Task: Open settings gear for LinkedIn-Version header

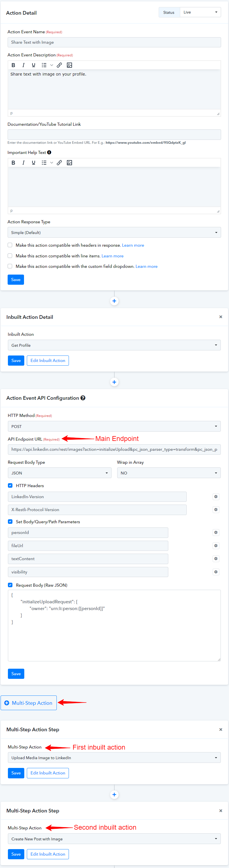Action: click(216, 496)
